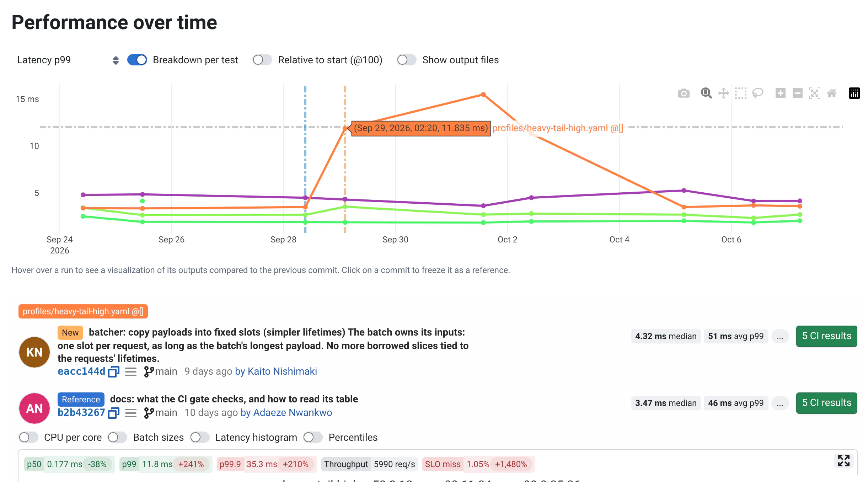Reset axes with the home icon
Image resolution: width=868 pixels, height=482 pixels.
click(831, 93)
